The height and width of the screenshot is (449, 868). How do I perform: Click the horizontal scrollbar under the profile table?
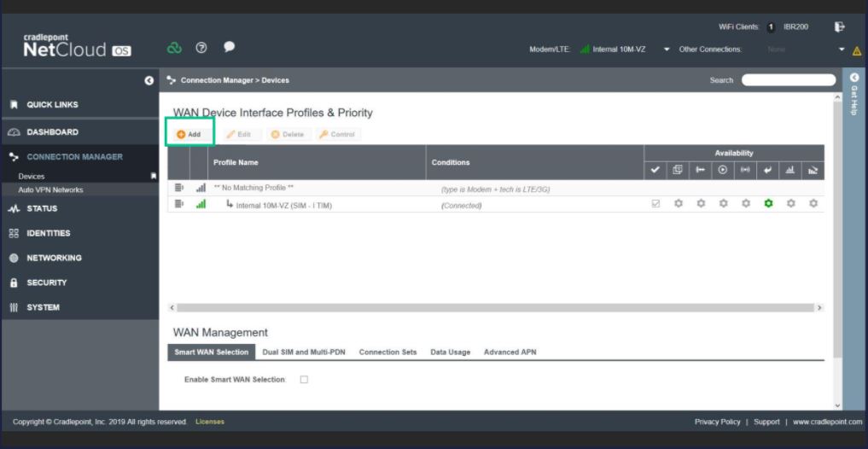pos(495,307)
